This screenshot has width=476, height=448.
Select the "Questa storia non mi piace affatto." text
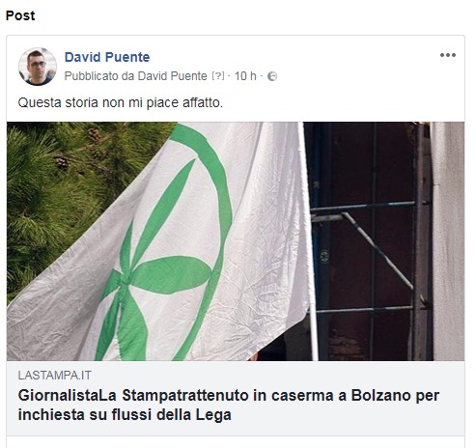121,102
